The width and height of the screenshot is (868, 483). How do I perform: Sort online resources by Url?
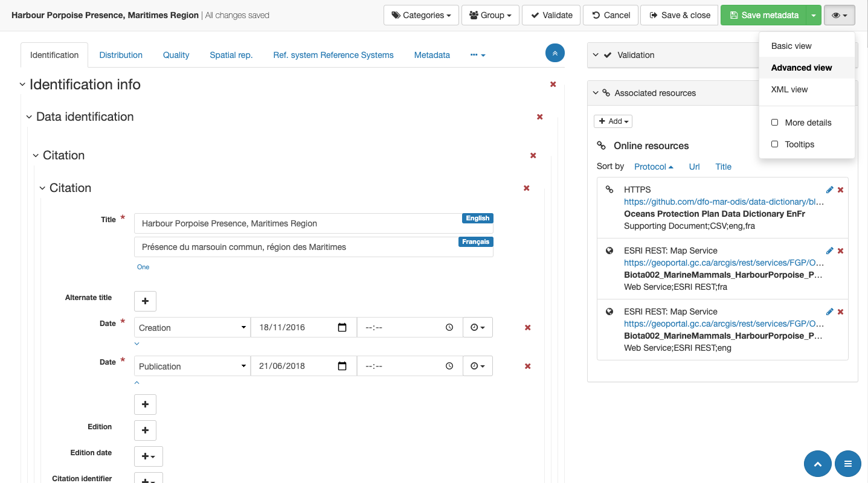pyautogui.click(x=694, y=167)
